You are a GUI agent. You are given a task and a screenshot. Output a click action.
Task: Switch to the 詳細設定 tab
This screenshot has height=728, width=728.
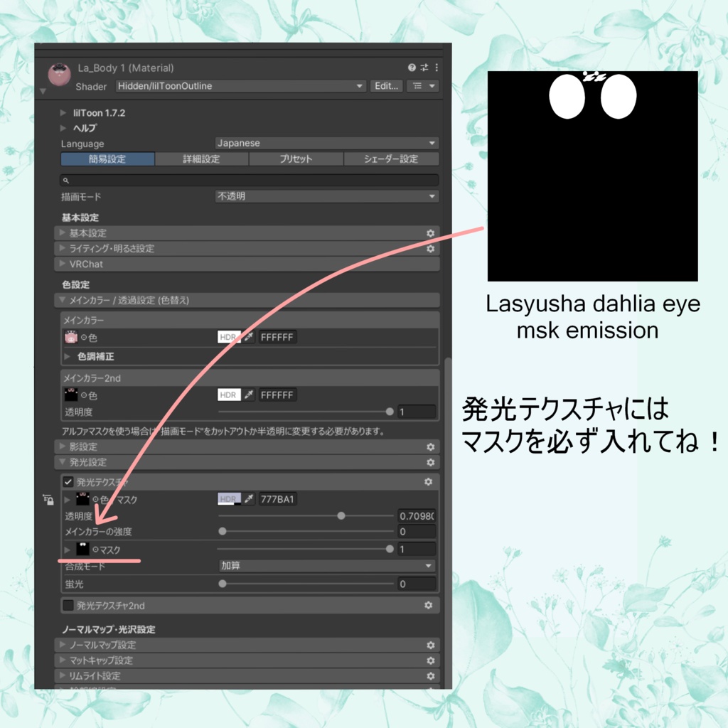[201, 159]
